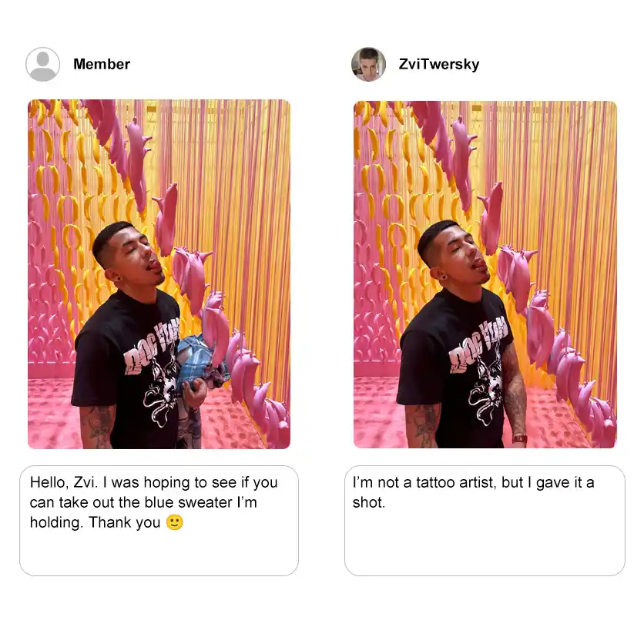
Task: Click the red wristwatch in edited photo
Action: (519, 438)
